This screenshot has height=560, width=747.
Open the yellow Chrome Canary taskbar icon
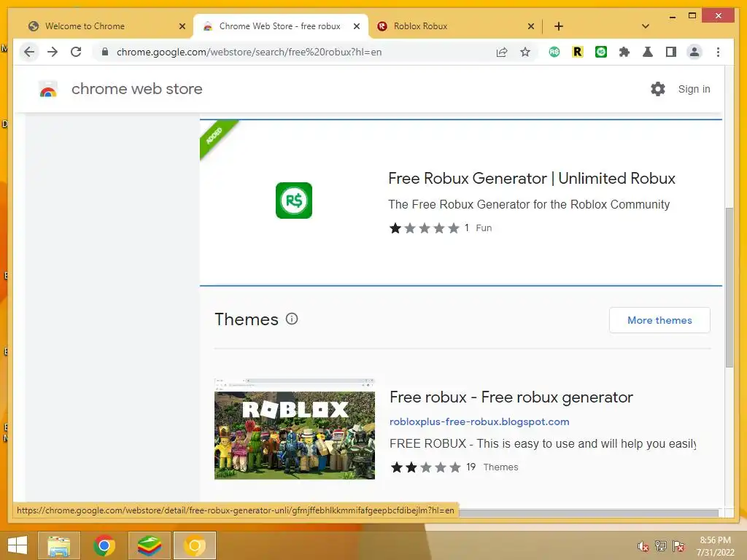(x=194, y=545)
